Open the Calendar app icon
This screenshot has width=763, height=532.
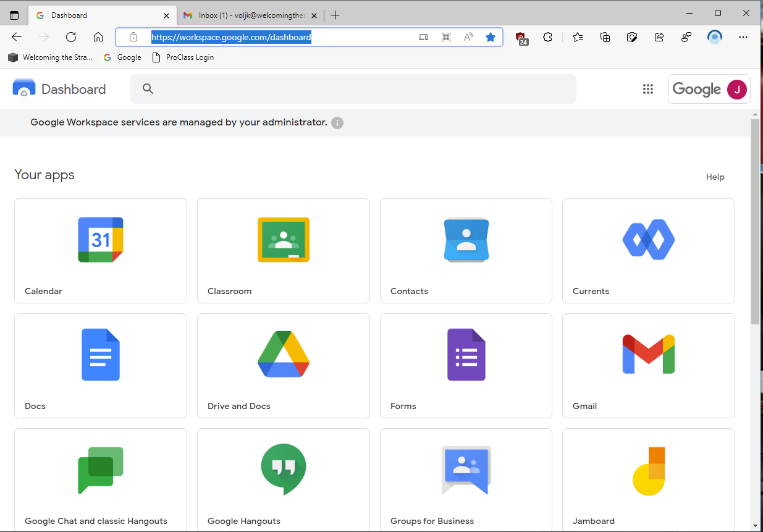[101, 240]
